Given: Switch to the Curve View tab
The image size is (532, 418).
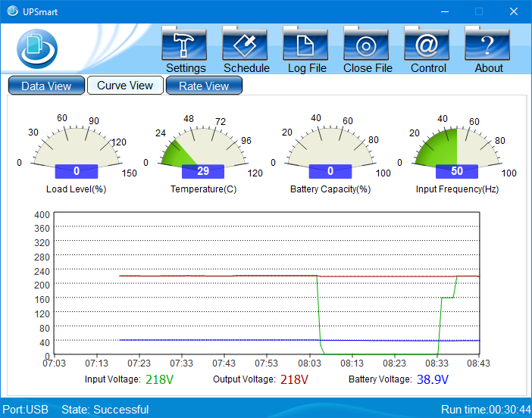Looking at the screenshot, I should tap(125, 86).
